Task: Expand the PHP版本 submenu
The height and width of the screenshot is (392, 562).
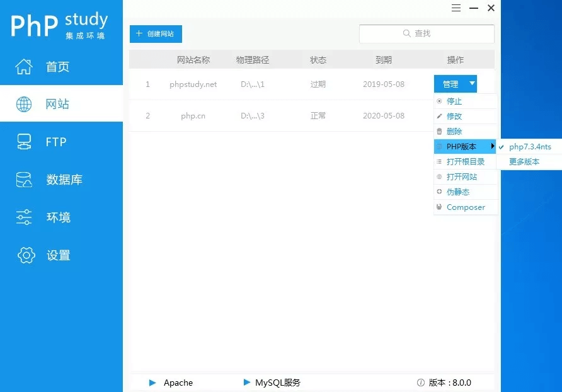Action: coord(462,146)
